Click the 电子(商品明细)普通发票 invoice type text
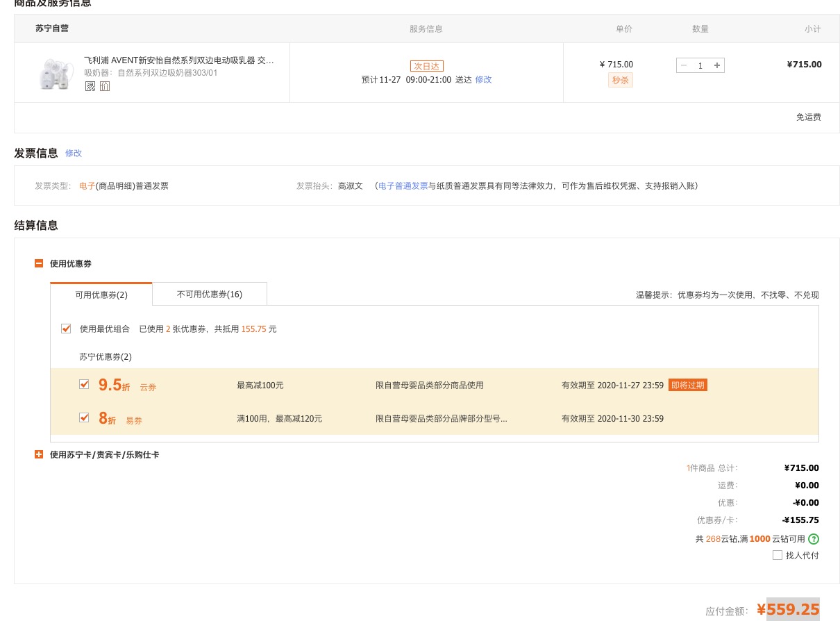840x621 pixels. [124, 186]
